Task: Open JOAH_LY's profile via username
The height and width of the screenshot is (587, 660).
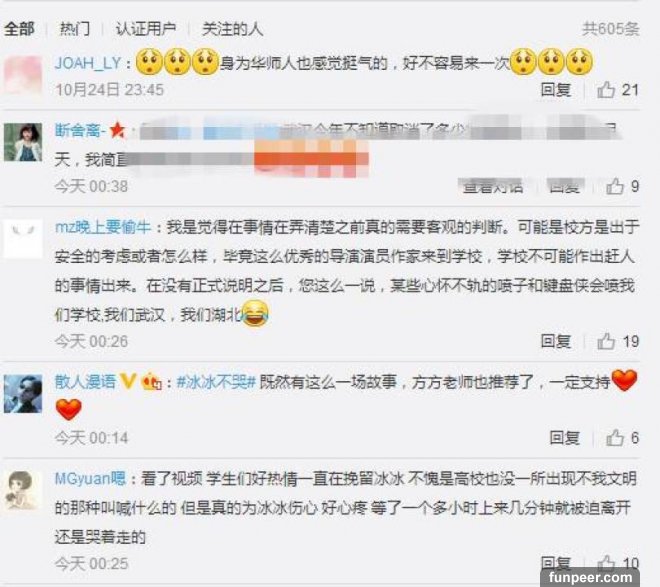Action: coord(88,63)
